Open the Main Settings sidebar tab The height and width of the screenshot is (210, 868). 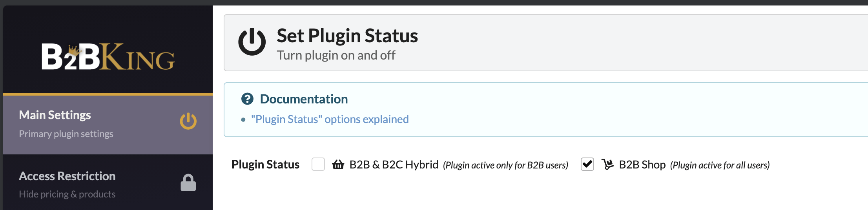click(108, 125)
